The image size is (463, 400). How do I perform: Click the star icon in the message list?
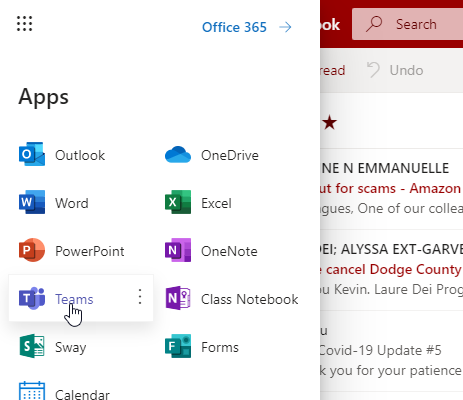[330, 122]
